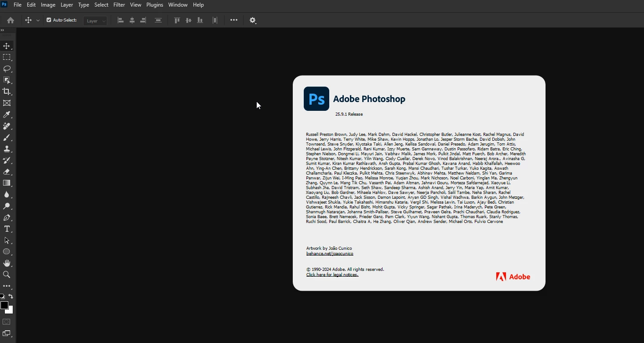
Task: Open more align options ellipsis
Action: point(234,20)
